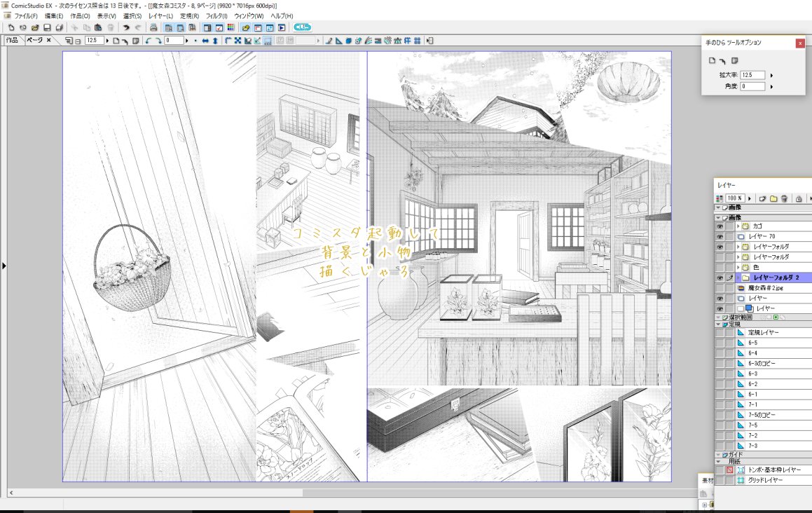Hide the カゴ layer via eye icon
812x513 pixels.
pos(720,226)
